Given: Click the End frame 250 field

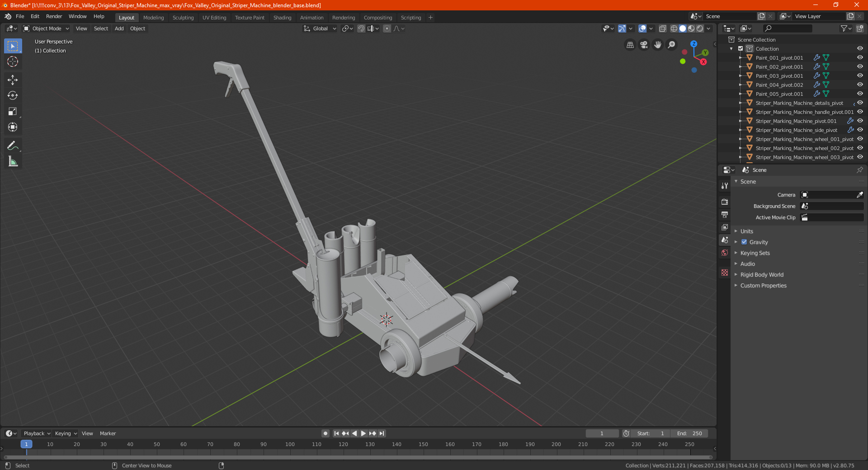Looking at the screenshot, I should tap(689, 433).
